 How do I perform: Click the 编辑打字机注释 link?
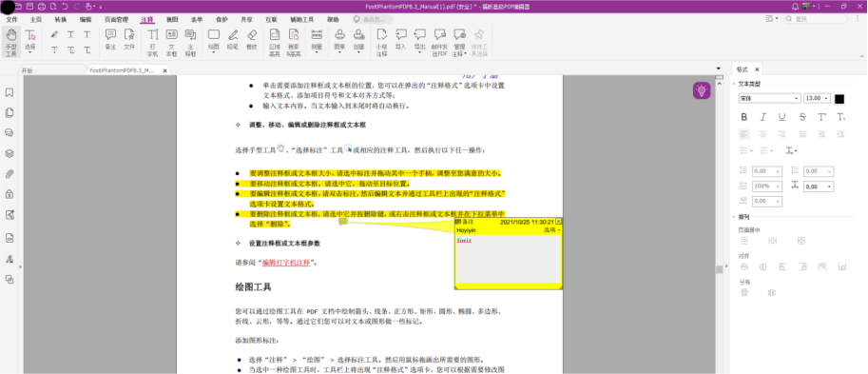287,262
